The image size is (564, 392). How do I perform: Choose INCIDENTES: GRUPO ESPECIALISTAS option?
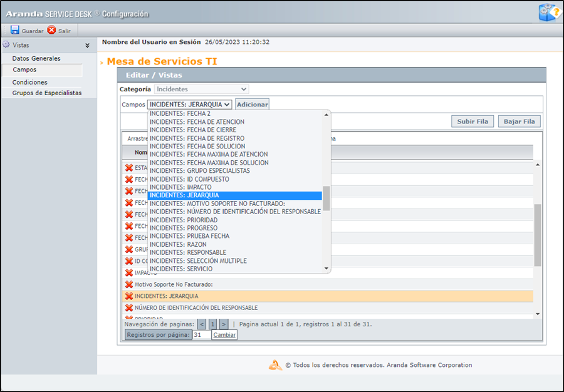234,171
